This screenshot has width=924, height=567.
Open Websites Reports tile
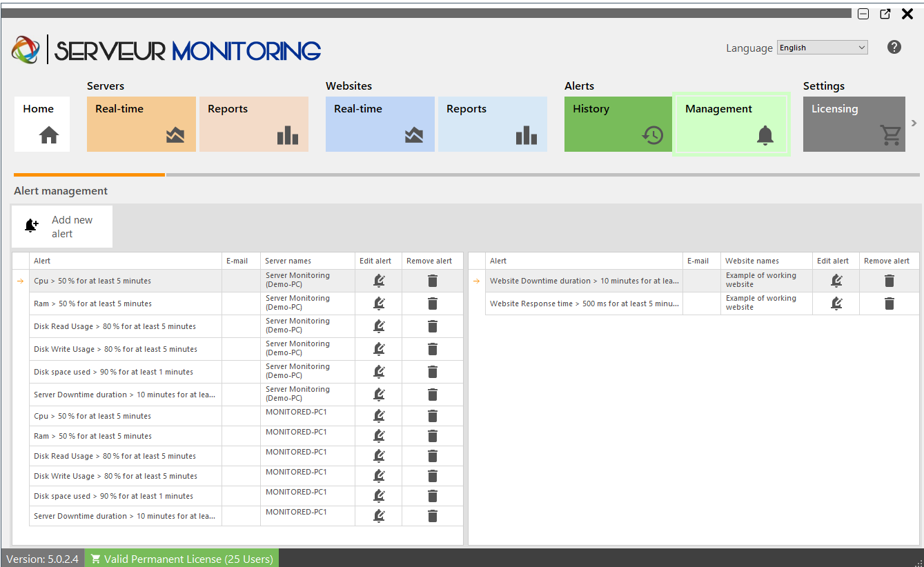493,124
